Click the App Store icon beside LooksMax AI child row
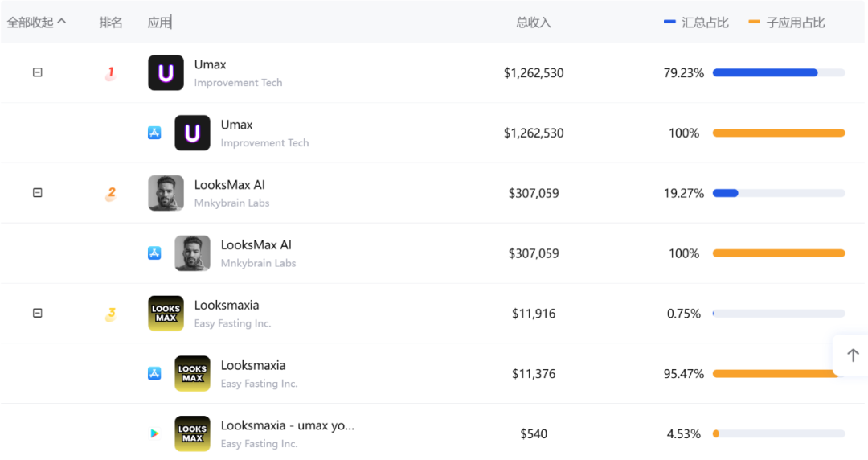The image size is (868, 460). [154, 253]
